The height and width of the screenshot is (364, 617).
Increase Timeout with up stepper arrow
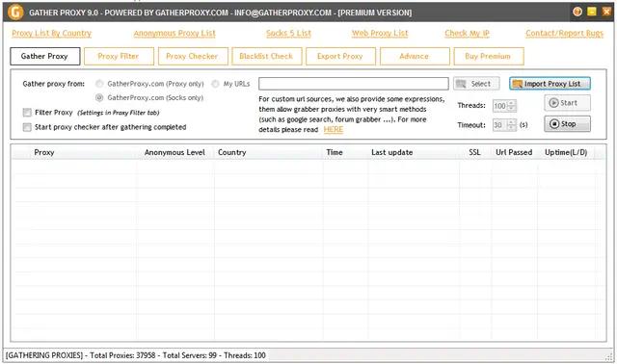tap(512, 122)
